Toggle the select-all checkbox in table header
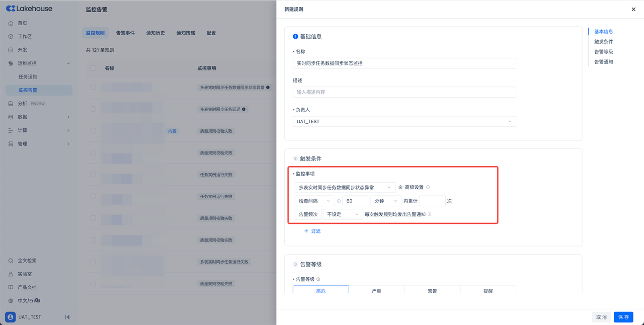 [x=93, y=68]
